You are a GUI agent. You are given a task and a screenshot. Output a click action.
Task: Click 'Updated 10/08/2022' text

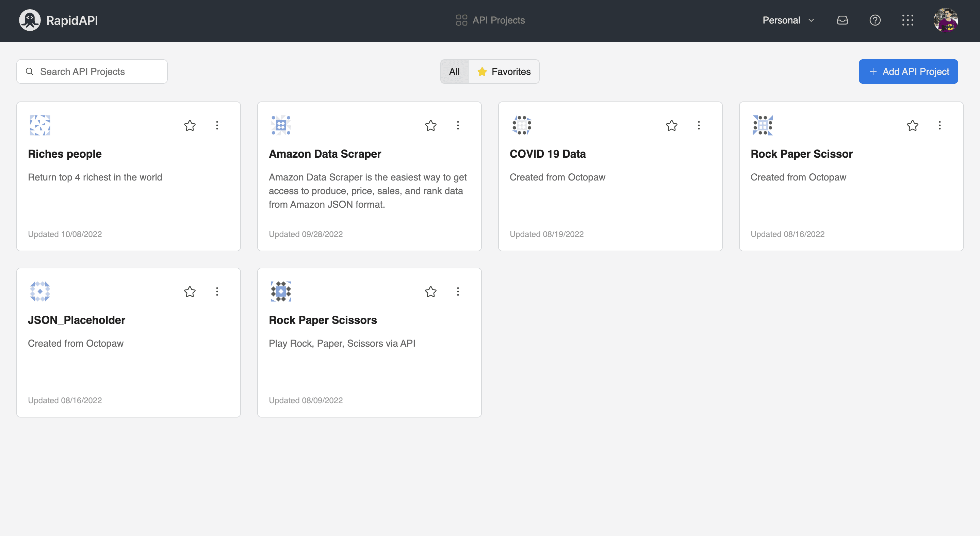click(65, 235)
